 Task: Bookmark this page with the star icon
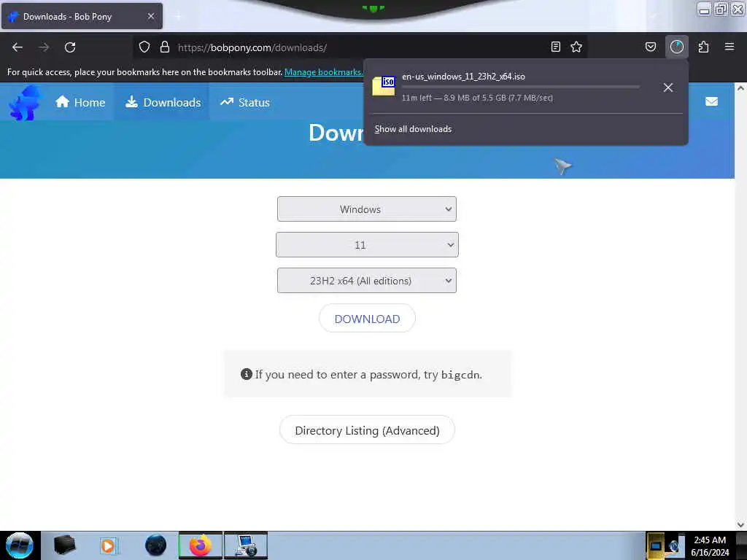coord(576,47)
